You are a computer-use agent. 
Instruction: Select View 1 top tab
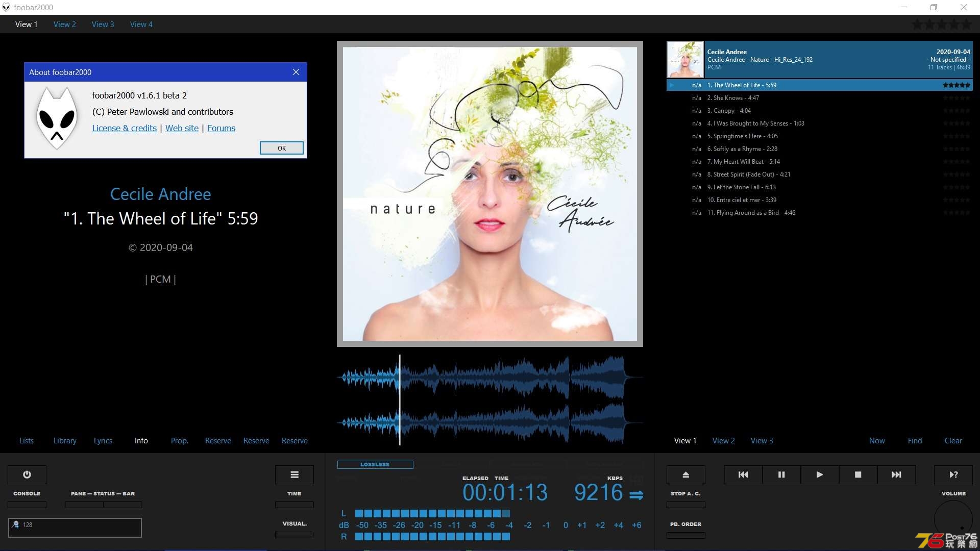click(27, 24)
